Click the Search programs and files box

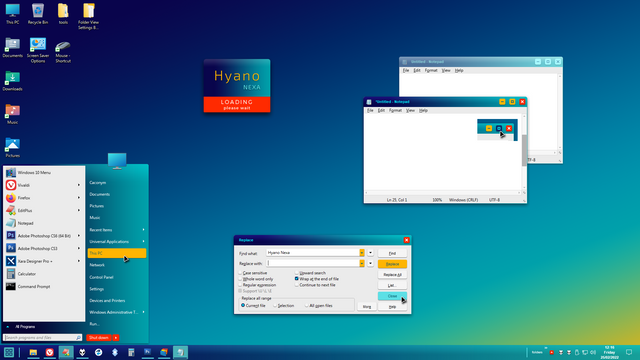pyautogui.click(x=42, y=338)
